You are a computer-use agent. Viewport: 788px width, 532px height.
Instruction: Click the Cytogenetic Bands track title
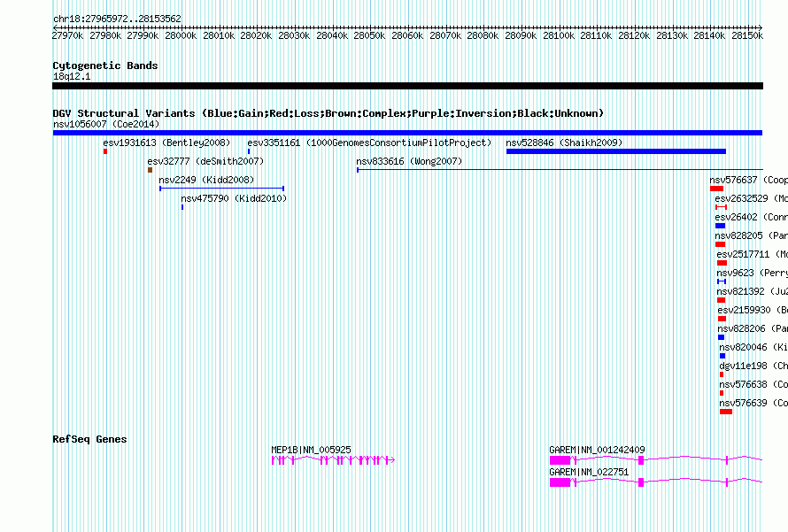click(105, 66)
